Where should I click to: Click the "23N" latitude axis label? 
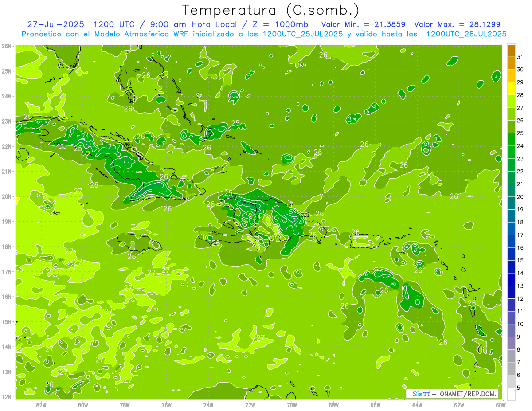point(7,121)
